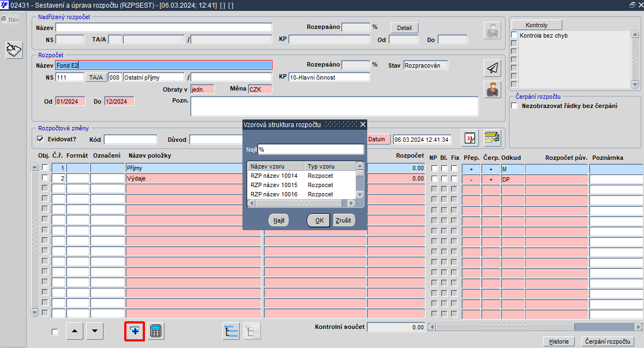Image resolution: width=644 pixels, height=348 pixels.
Task: Click Najít button in the dialog
Action: tap(279, 220)
